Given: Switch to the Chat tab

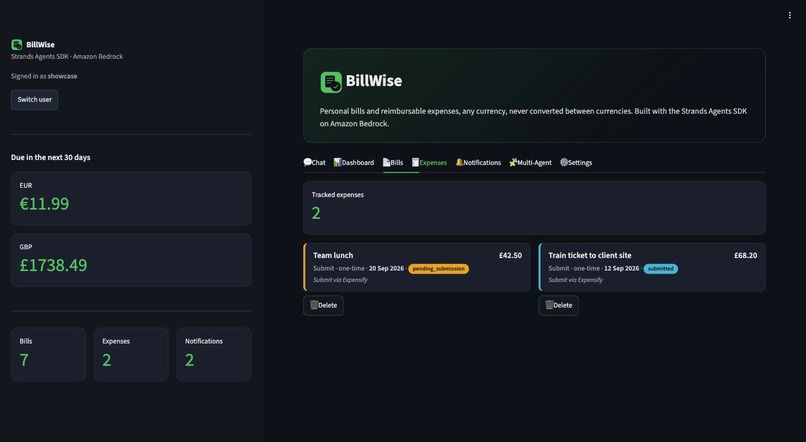Looking at the screenshot, I should click(x=314, y=162).
